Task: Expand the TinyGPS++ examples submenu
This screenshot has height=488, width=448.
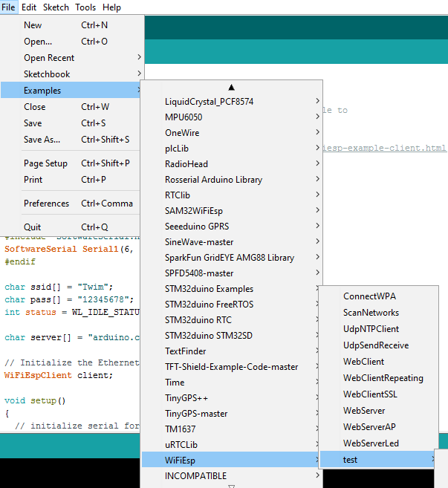Action: (186, 398)
